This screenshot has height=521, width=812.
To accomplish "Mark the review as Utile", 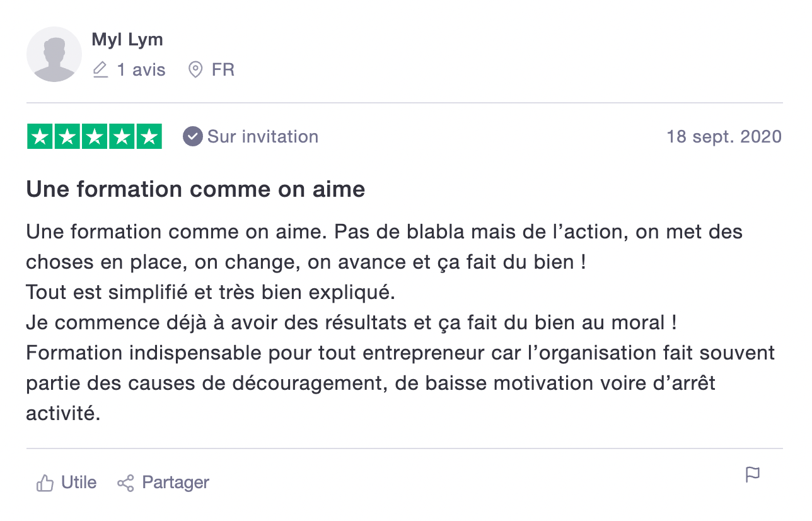I will click(x=79, y=483).
